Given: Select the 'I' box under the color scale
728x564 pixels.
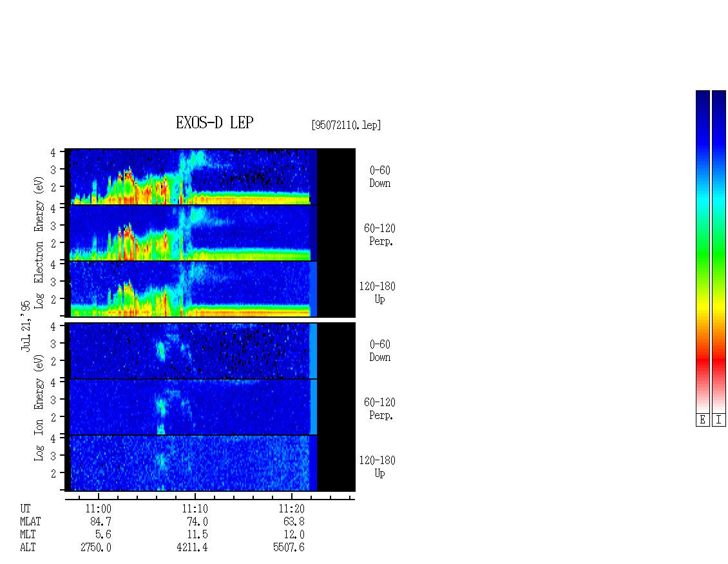Looking at the screenshot, I should pyautogui.click(x=719, y=420).
